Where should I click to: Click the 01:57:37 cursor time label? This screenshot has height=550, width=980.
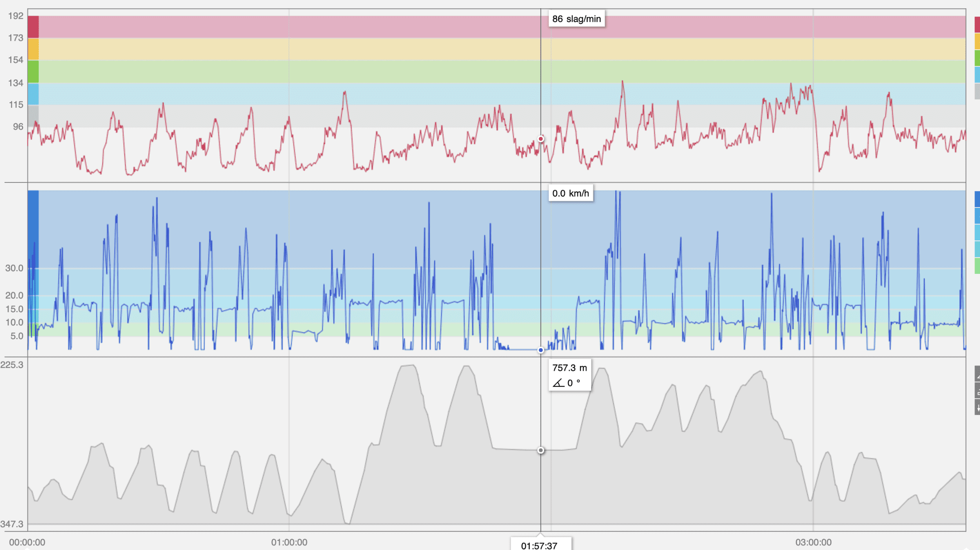click(x=539, y=545)
